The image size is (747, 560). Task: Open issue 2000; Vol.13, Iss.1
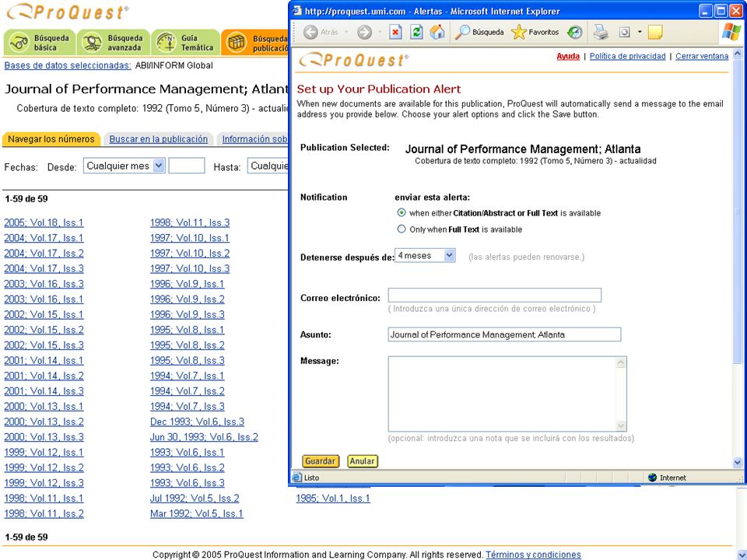(44, 406)
